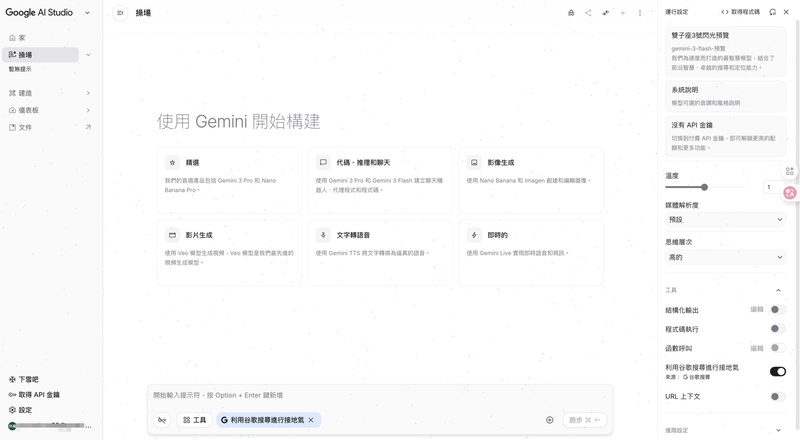Click 取得 API 金鑰 in sidebar
The width and height of the screenshot is (800, 440).
coord(34,395)
